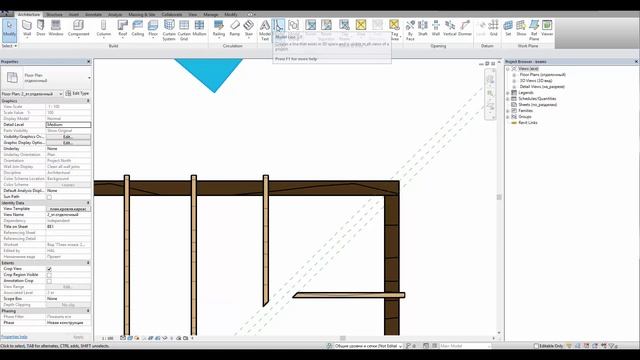The height and width of the screenshot is (360, 640).
Task: Open the Component tool
Action: (78, 29)
